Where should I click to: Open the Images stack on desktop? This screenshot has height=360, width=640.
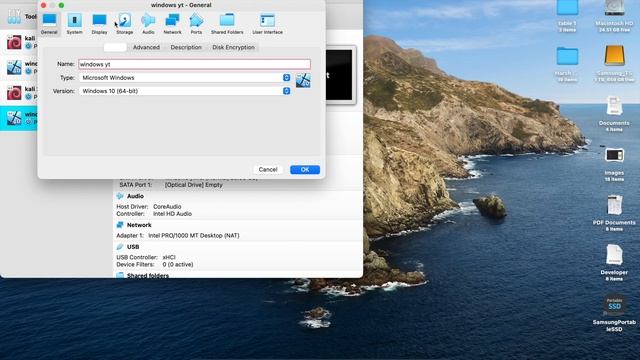point(614,164)
